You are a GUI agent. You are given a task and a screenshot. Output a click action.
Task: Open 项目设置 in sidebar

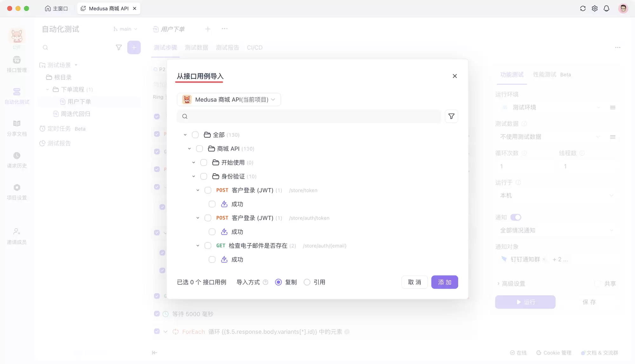pos(17,192)
